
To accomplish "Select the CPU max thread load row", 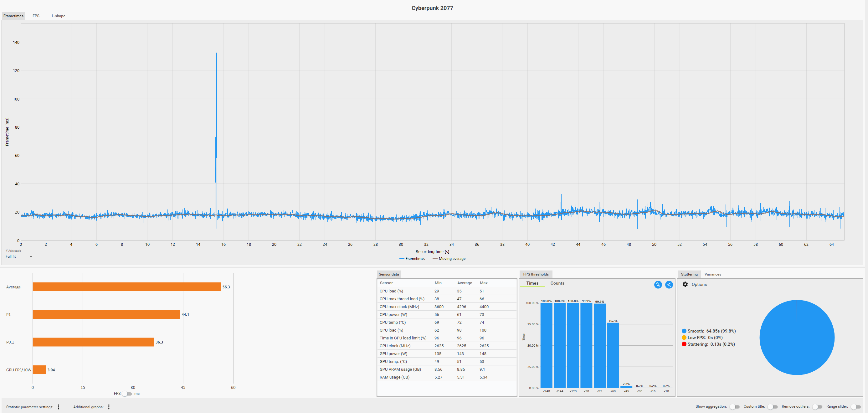I will (447, 299).
